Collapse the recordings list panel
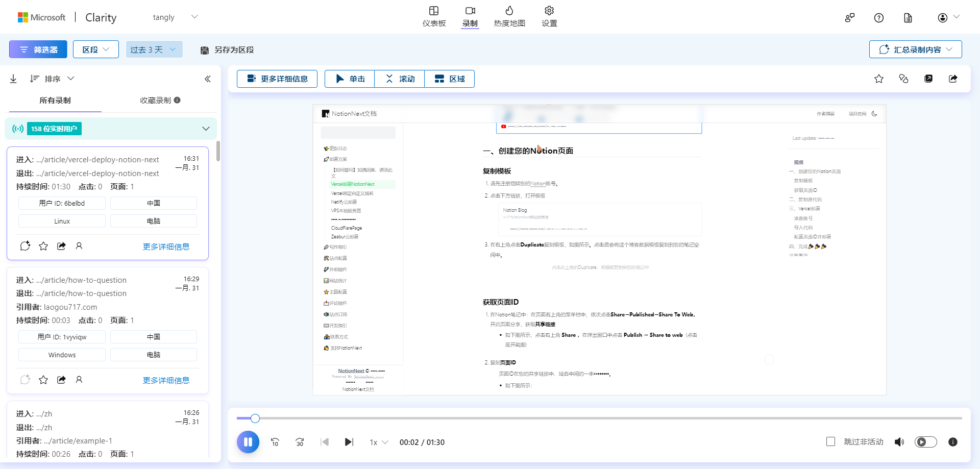980x469 pixels. [208, 79]
